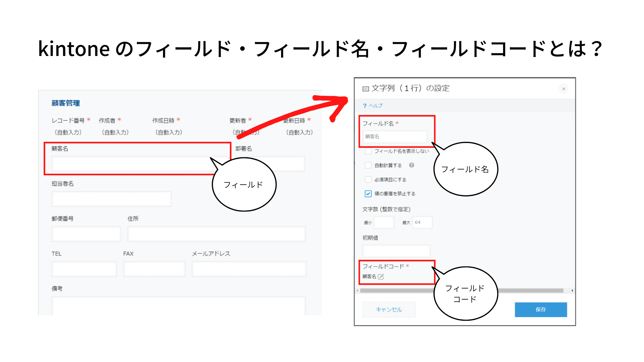Click the 最大 character limit field showing 64
Screen dimensions: 644x362
point(422,222)
